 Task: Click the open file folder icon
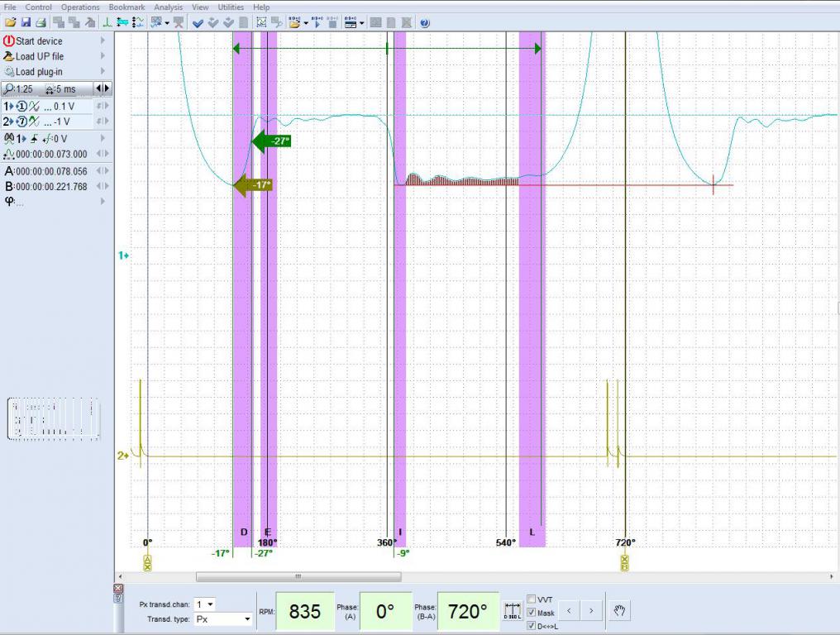point(10,23)
